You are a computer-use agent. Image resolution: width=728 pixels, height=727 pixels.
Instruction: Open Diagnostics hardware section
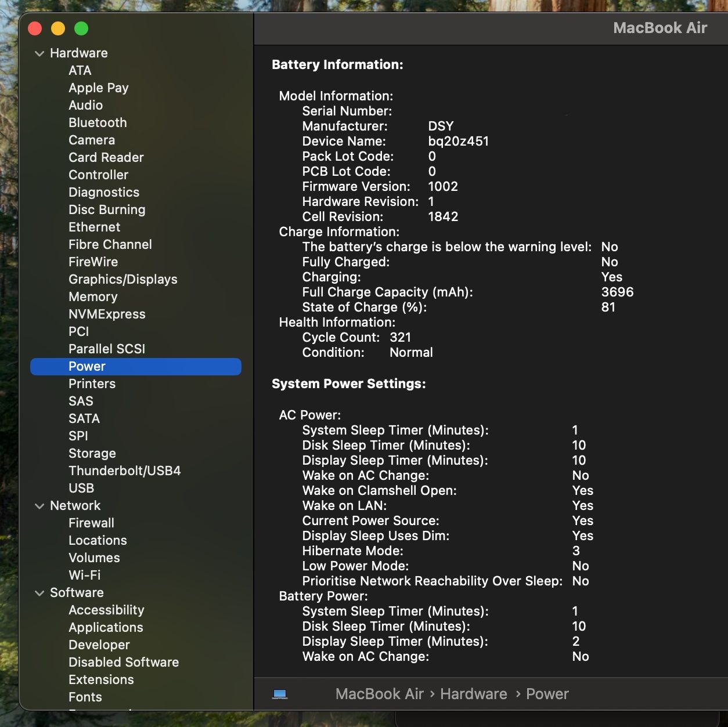coord(104,193)
